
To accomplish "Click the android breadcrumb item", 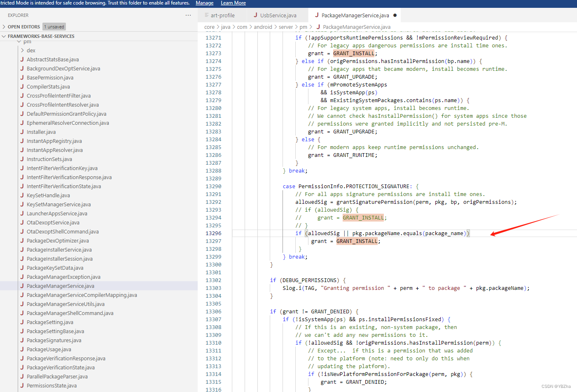I will click(x=263, y=27).
